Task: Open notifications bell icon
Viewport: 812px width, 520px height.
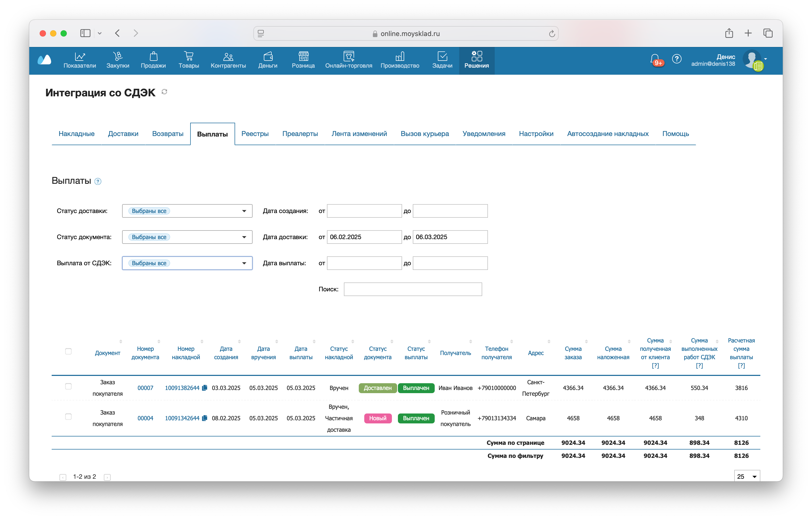Action: tap(655, 59)
